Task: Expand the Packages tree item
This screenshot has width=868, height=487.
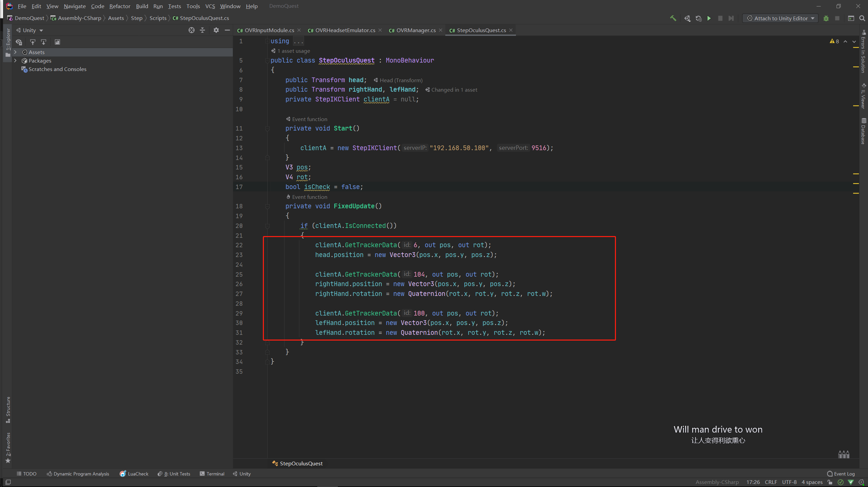Action: pyautogui.click(x=15, y=60)
